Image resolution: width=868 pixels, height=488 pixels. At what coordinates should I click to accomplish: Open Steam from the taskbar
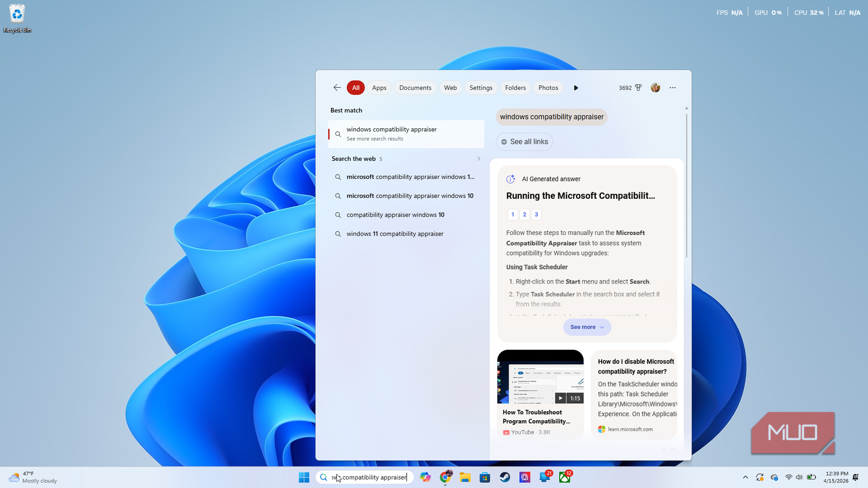(x=505, y=477)
